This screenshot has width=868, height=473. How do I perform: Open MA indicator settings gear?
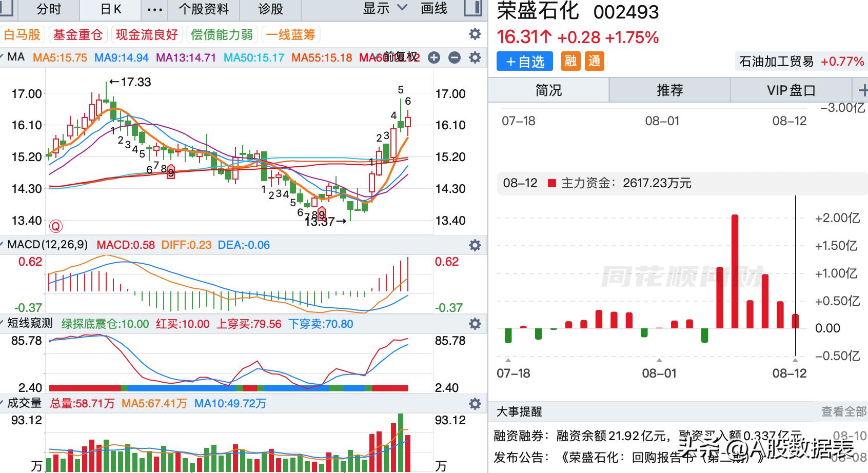[x=475, y=57]
